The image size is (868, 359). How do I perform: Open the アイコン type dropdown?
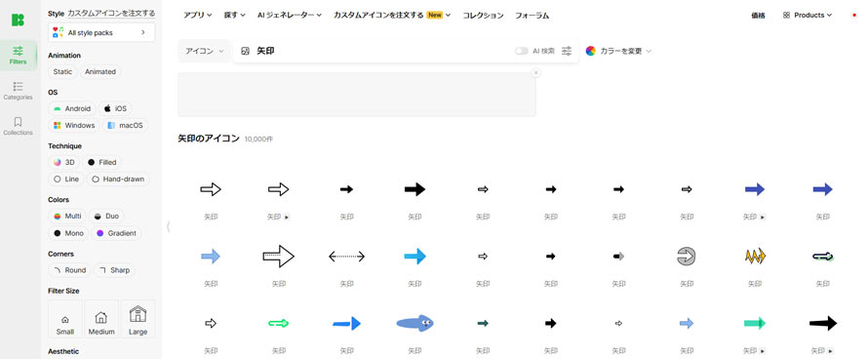point(204,51)
